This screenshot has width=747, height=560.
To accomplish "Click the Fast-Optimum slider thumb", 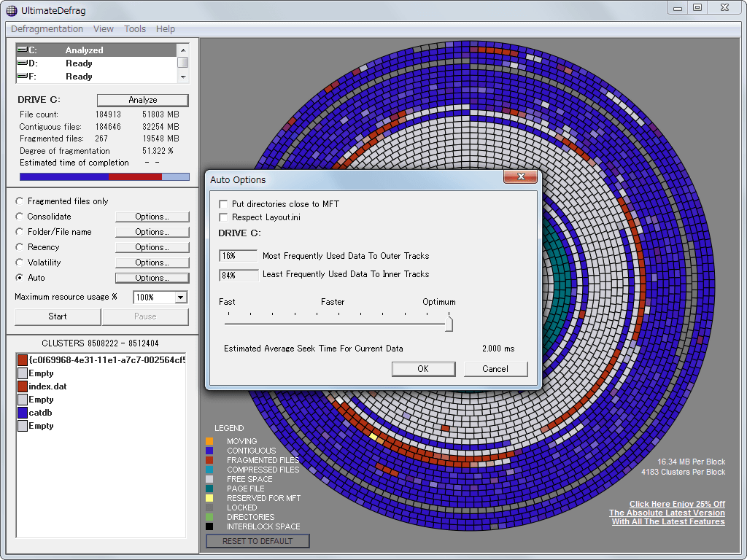I will [x=449, y=323].
